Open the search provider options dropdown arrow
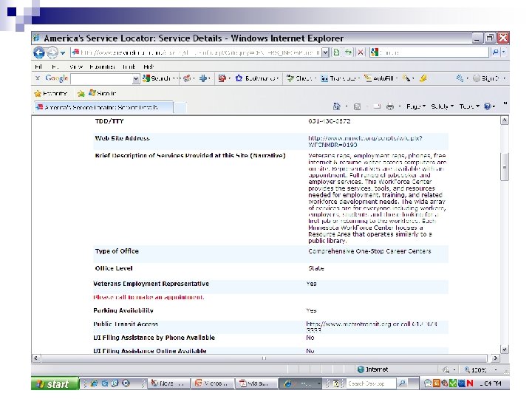 503,52
